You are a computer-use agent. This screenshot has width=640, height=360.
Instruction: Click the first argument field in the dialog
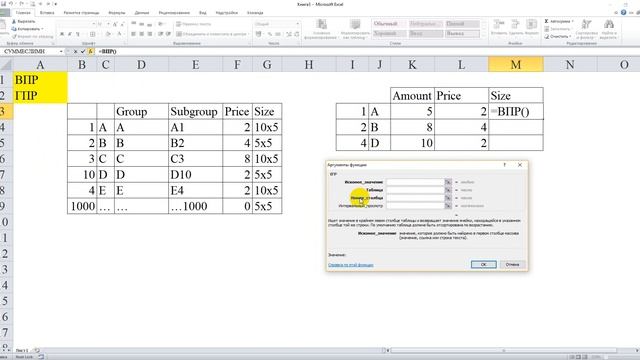[416, 182]
